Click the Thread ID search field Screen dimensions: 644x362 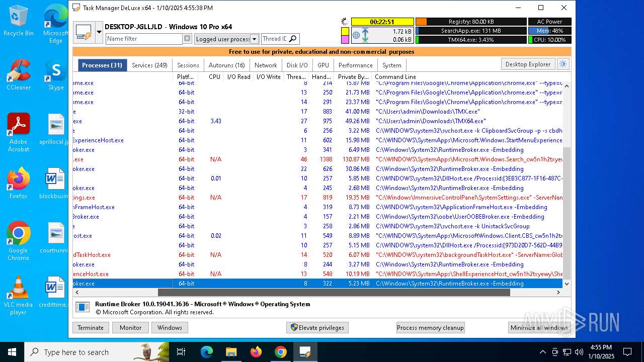click(x=275, y=39)
